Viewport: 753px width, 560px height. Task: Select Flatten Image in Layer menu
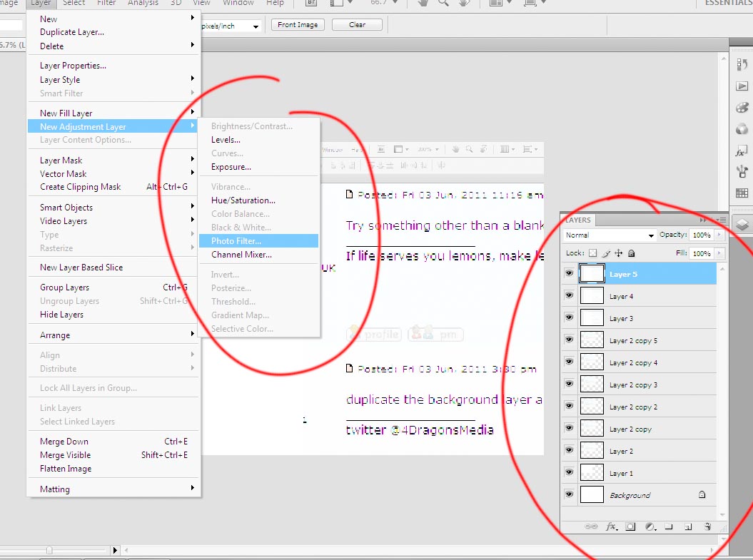click(x=66, y=469)
